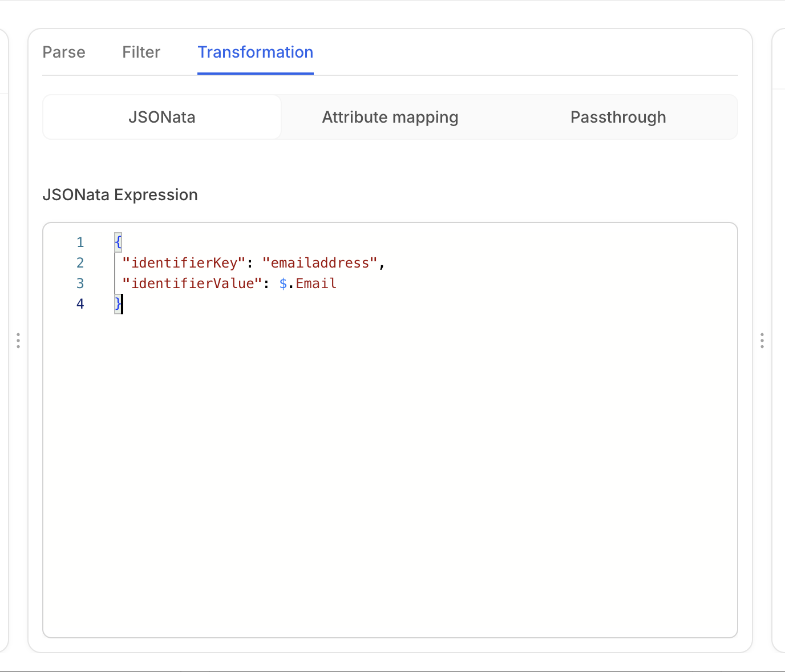Viewport: 785px width, 672px height.
Task: Open the Filter tab
Action: tap(141, 52)
